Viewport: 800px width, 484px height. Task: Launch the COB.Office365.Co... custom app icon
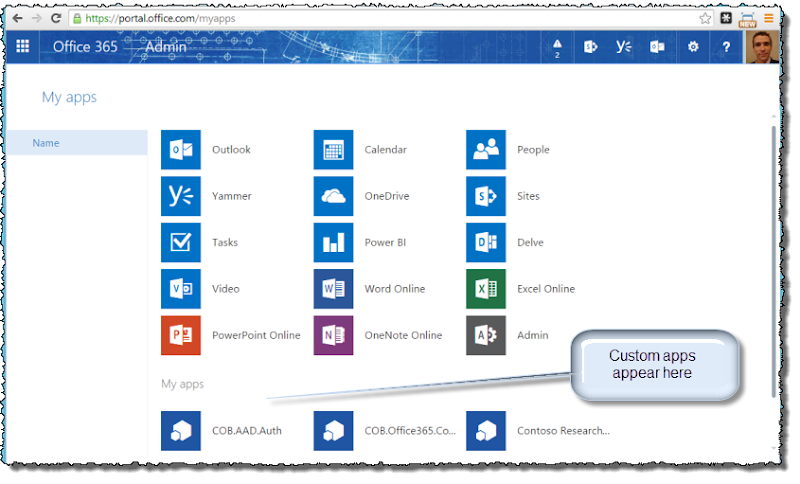pos(333,431)
